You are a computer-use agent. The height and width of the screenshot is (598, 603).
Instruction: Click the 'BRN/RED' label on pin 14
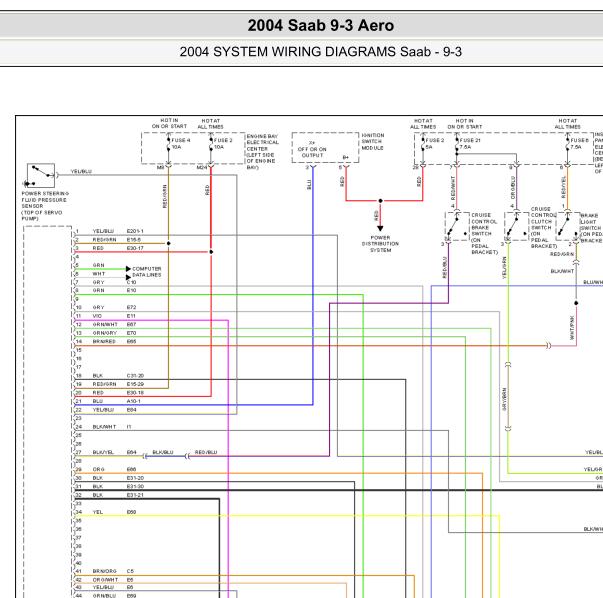104,341
